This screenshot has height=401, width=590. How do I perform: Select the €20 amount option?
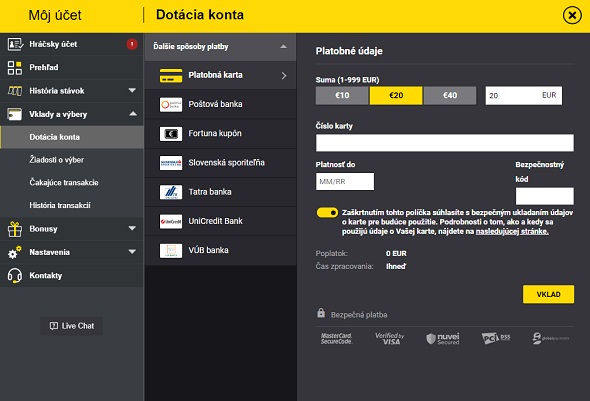coord(396,96)
